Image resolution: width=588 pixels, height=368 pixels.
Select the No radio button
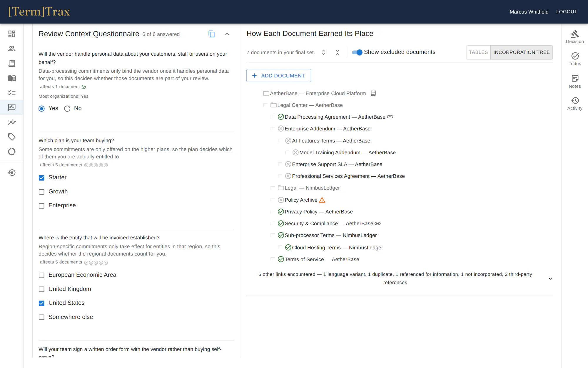67,109
